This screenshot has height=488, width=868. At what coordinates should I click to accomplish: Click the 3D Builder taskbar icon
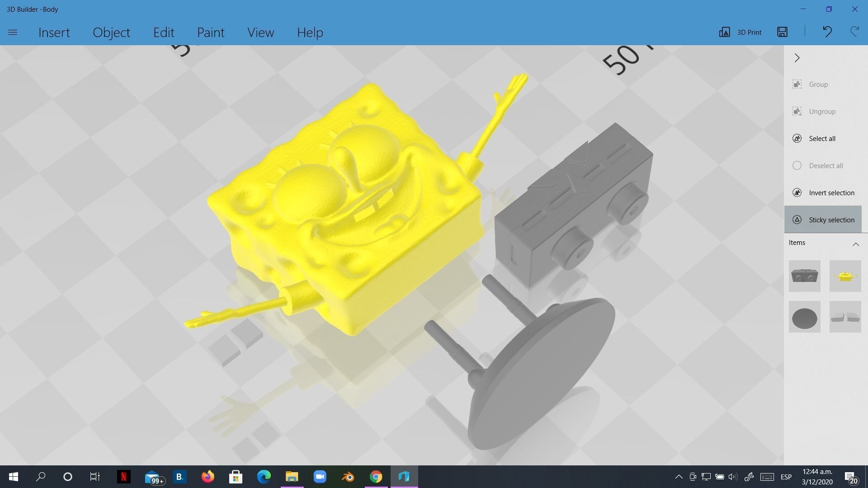click(404, 477)
